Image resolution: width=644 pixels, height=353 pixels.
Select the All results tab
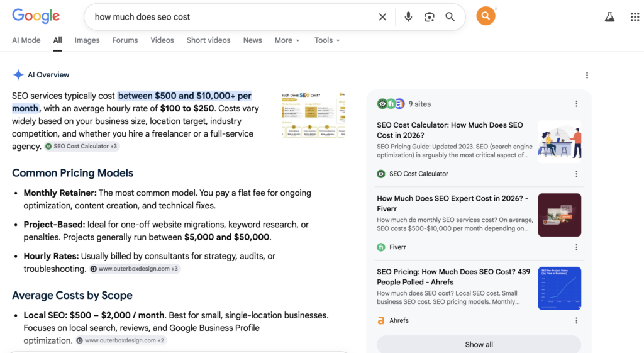point(57,40)
